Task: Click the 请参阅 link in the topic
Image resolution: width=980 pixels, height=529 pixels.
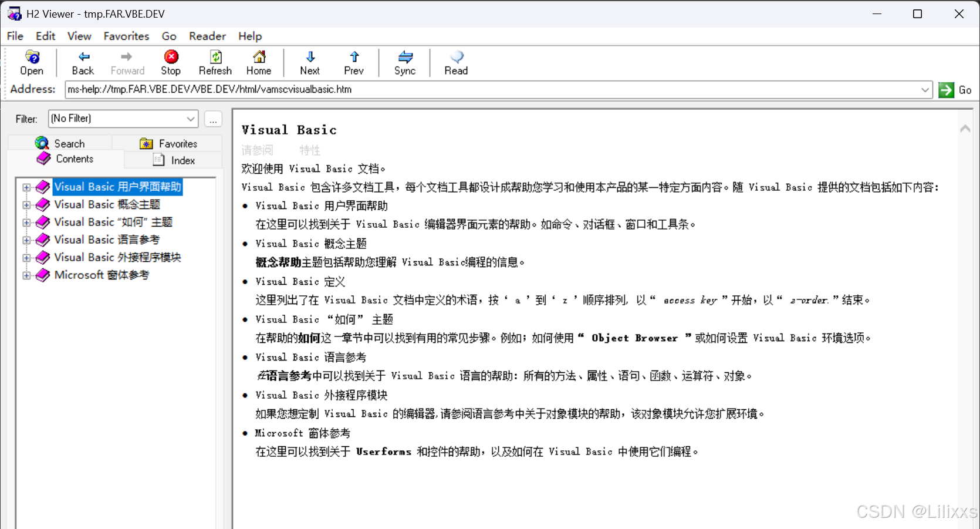Action: [257, 150]
